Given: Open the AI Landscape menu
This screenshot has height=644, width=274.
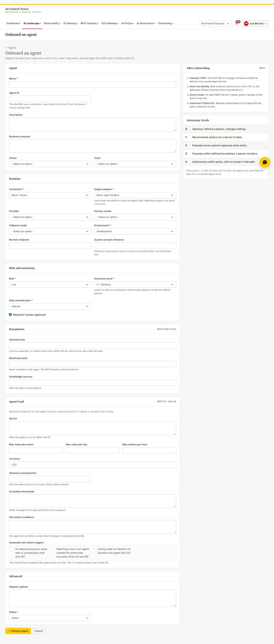Looking at the screenshot, I should pos(32,23).
